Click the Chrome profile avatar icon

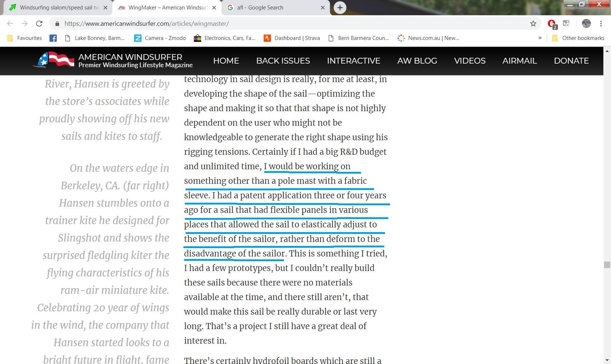pyautogui.click(x=586, y=24)
